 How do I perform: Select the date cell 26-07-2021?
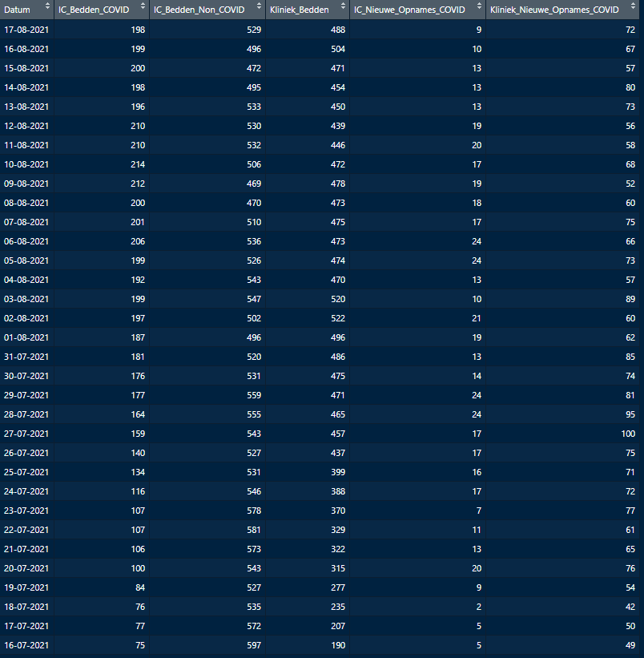26,453
